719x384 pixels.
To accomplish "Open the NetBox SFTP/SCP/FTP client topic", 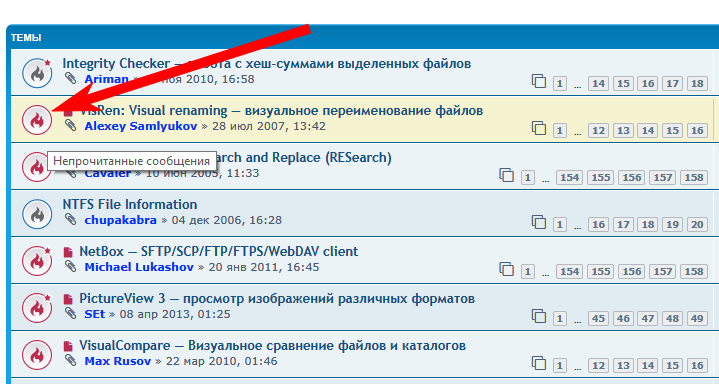I will coord(219,251).
